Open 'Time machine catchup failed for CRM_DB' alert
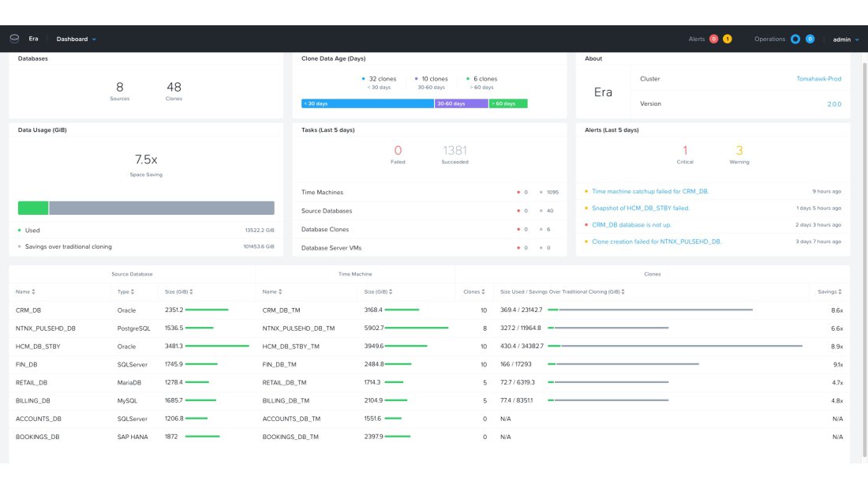The image size is (868, 488). click(x=650, y=191)
